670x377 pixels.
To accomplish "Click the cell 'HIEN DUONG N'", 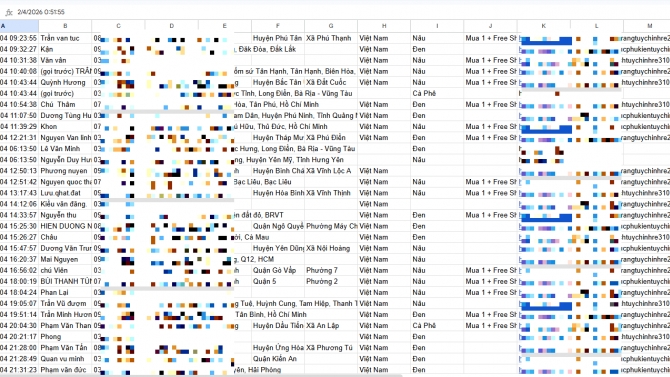I will pyautogui.click(x=65, y=226).
